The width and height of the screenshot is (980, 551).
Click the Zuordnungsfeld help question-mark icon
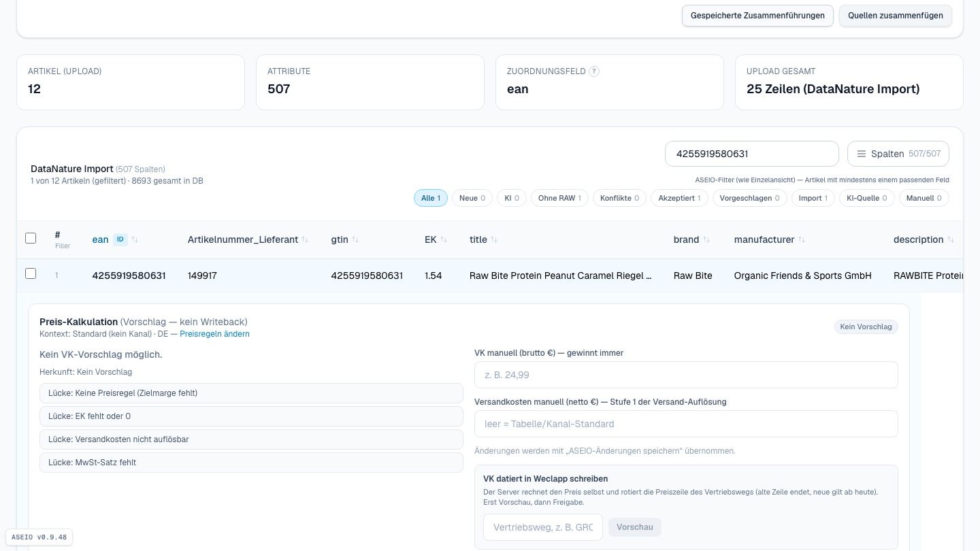point(594,71)
